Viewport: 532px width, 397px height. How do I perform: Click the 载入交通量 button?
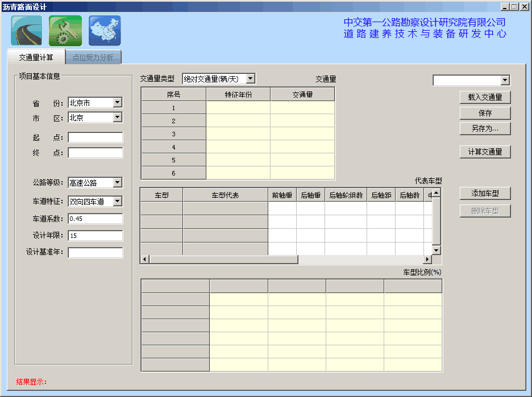[485, 97]
